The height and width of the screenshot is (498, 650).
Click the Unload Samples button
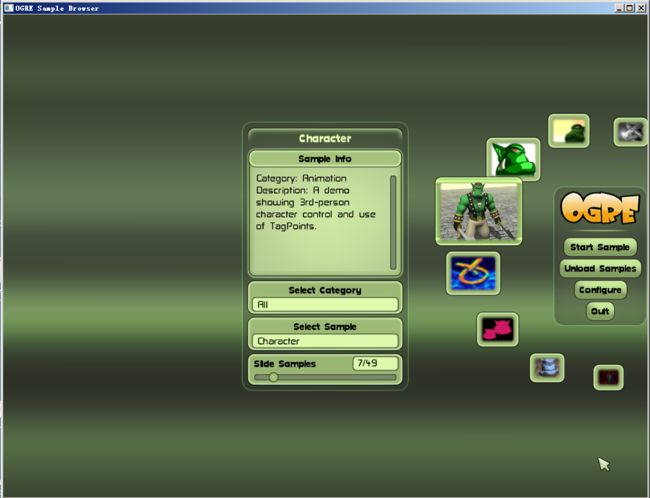coord(600,269)
